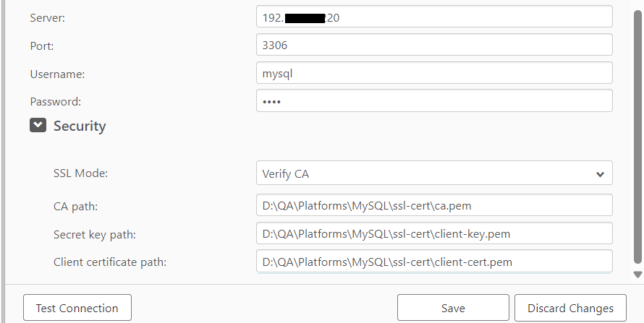Select the Username input box
Viewport: 644px width, 323px height.
pos(434,73)
